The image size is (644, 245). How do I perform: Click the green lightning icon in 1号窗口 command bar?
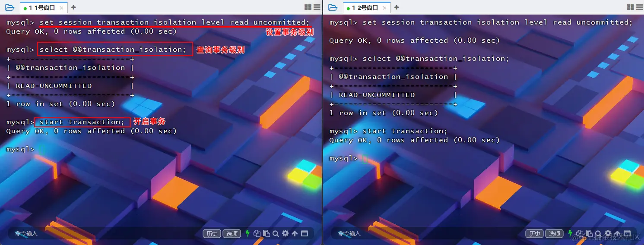(247, 233)
